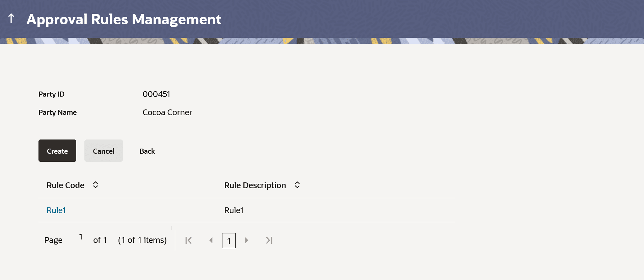Select the Rule1 description cell
This screenshot has width=644, height=280.
point(234,210)
